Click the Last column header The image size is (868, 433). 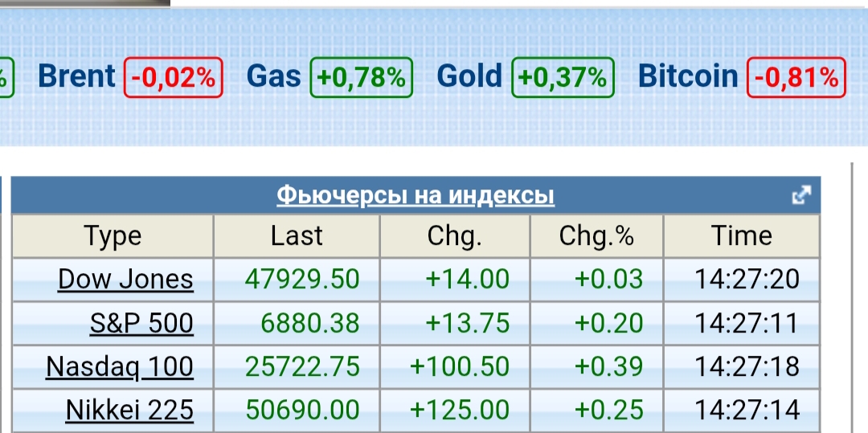(297, 236)
